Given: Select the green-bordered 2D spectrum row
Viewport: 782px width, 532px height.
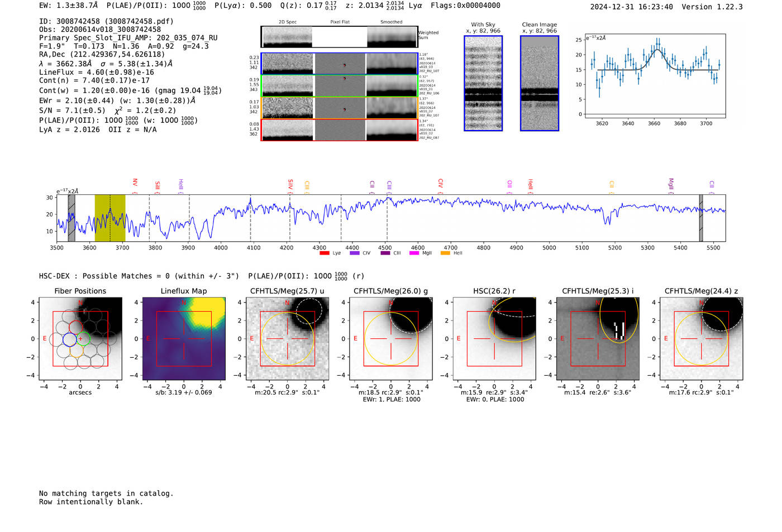Looking at the screenshot, I should 340,85.
